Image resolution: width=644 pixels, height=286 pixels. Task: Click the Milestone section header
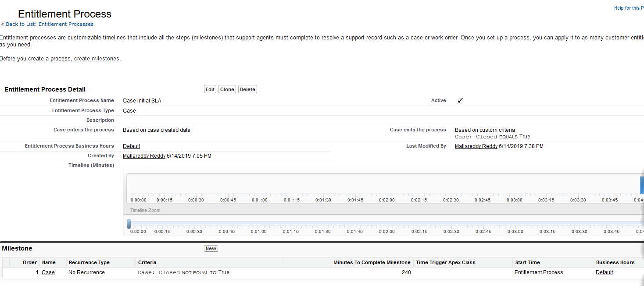click(18, 248)
